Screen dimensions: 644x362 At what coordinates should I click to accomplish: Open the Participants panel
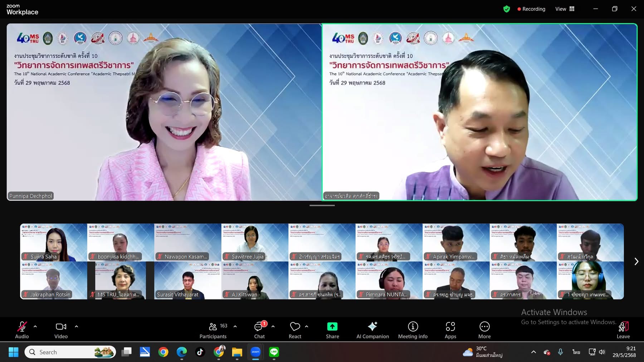pos(213,330)
